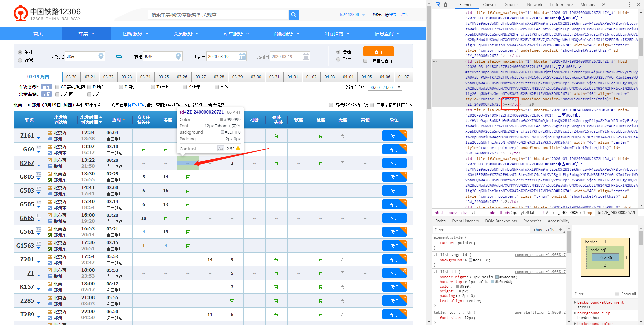644x325 pixels.
Task: Click the location pin in the departure field
Action: pos(101,57)
